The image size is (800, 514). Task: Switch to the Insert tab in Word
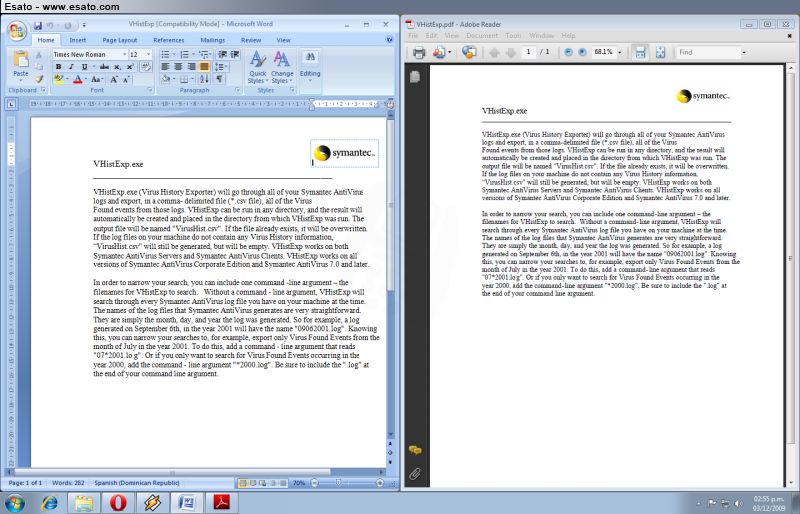(x=78, y=40)
